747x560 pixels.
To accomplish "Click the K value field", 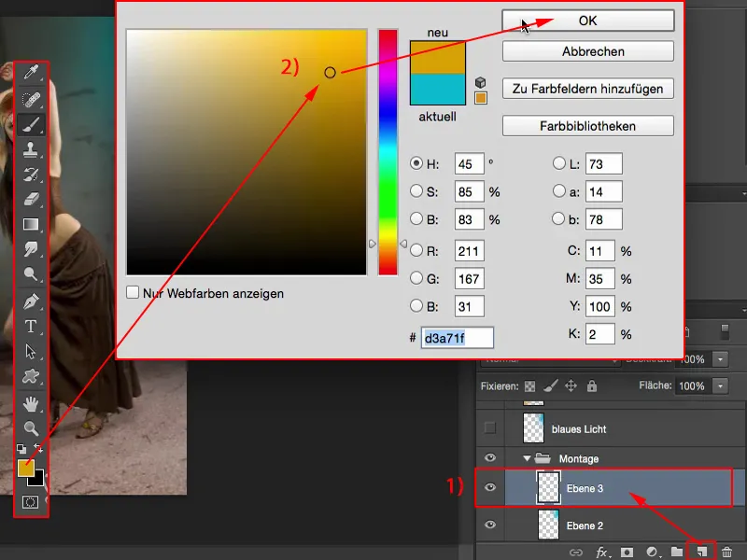I will (599, 334).
